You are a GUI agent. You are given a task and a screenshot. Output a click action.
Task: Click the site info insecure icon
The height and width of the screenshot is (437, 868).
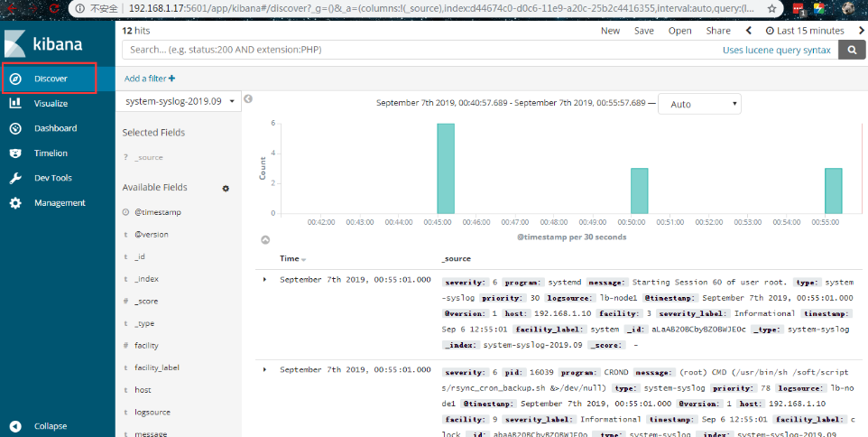79,8
